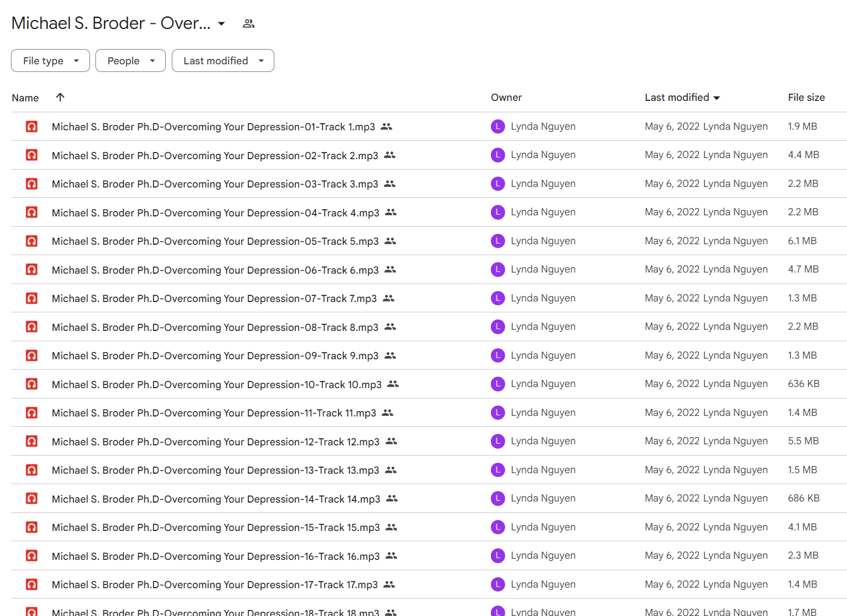Click the 5.5 MB size of Track 12
Image resolution: width=847 pixels, height=616 pixels.
click(x=803, y=441)
